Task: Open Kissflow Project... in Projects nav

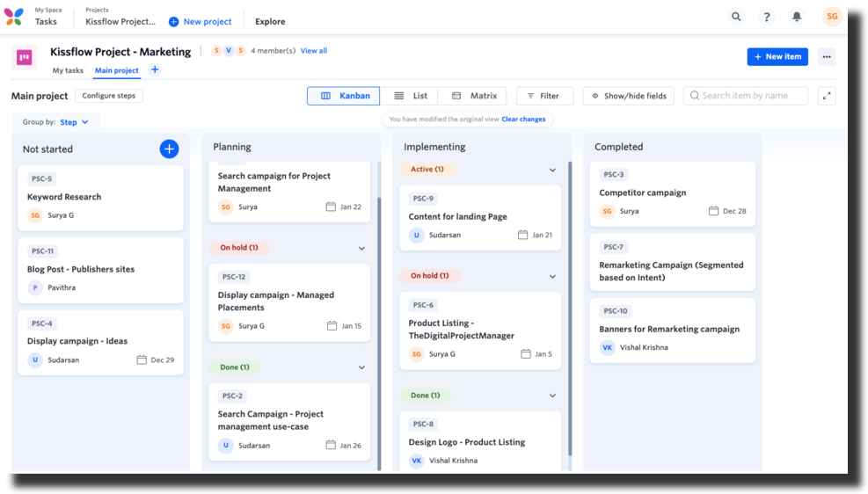Action: click(120, 22)
